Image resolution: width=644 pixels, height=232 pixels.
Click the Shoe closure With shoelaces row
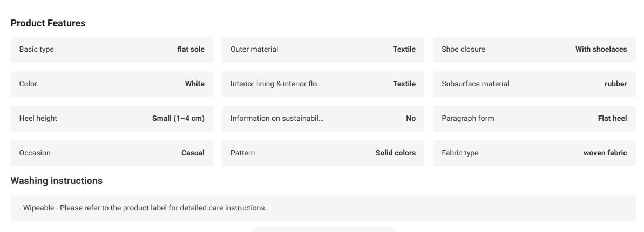coord(534,49)
